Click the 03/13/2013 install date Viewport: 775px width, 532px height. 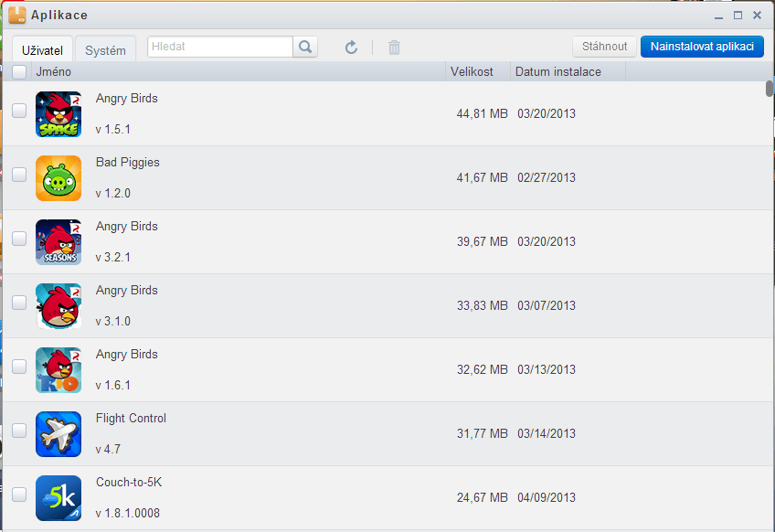click(x=547, y=370)
